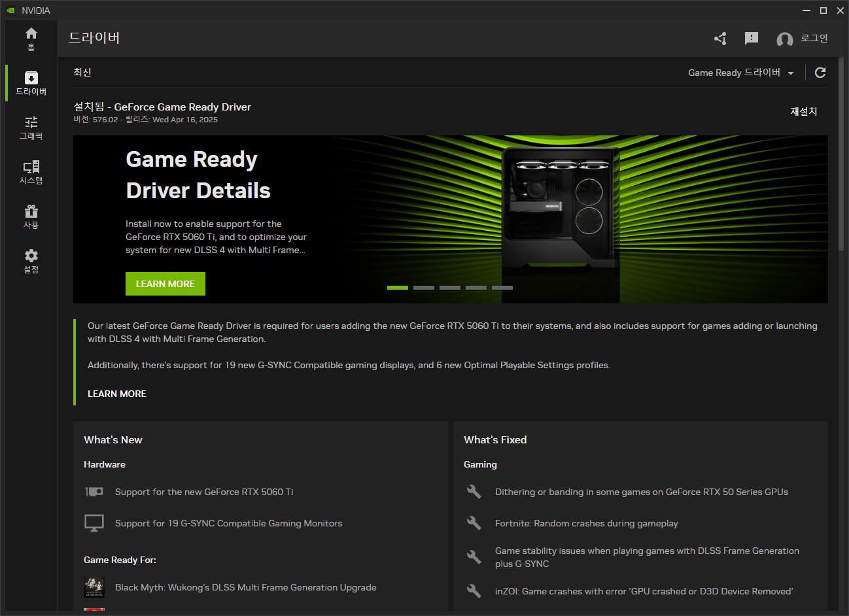The height and width of the screenshot is (616, 849).
Task: Click the 'Hardware' subheading
Action: [105, 464]
